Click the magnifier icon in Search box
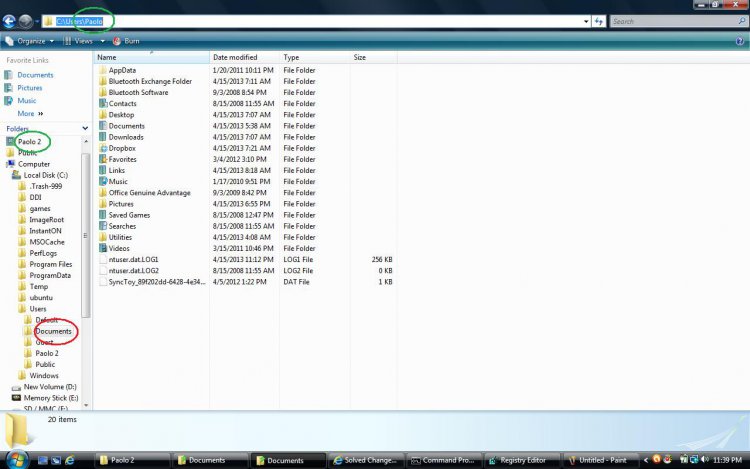 tap(742, 22)
